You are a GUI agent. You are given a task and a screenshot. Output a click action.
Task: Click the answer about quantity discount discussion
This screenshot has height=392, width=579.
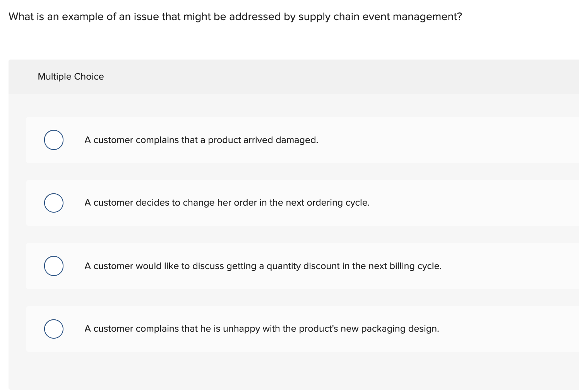(x=263, y=266)
